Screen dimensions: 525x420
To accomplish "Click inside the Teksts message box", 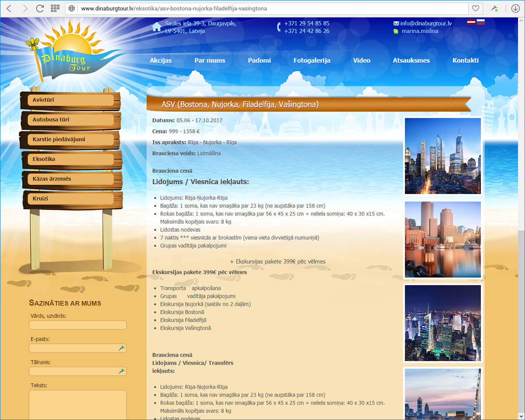I will pyautogui.click(x=78, y=405).
